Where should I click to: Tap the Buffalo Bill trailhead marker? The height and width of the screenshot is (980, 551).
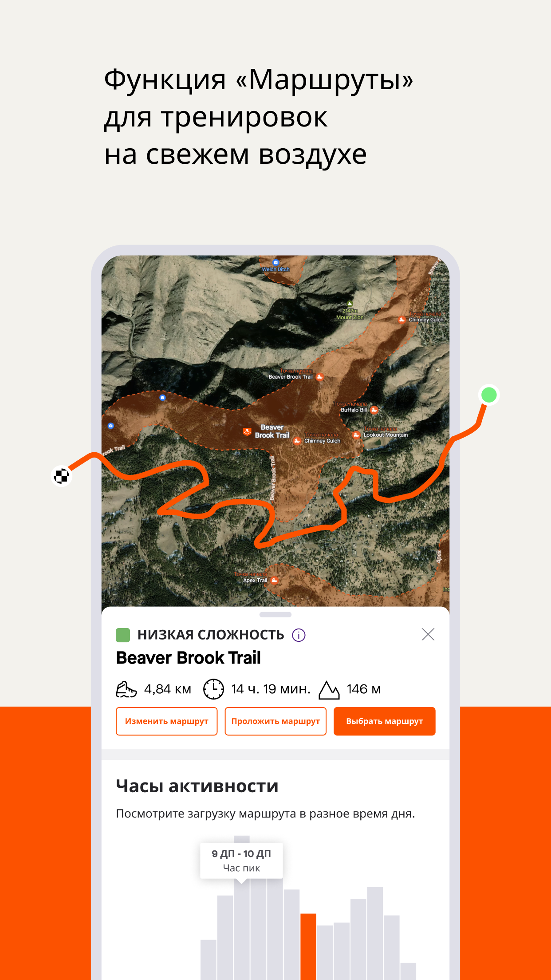pos(374,410)
